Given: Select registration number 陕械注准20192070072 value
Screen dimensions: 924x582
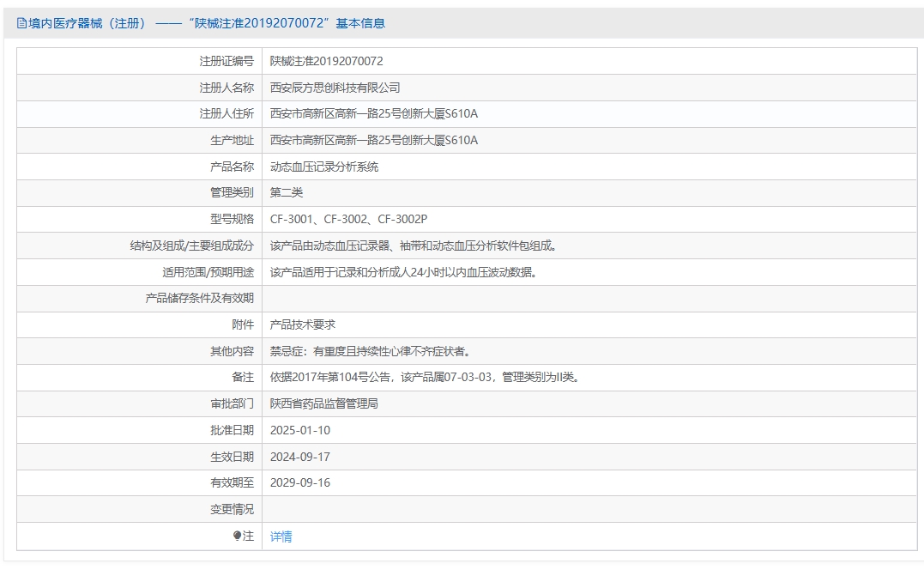Looking at the screenshot, I should pos(327,61).
